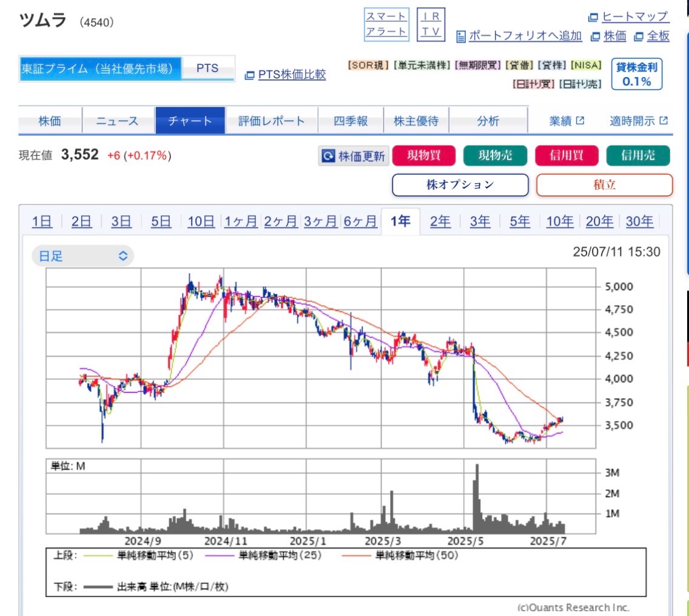This screenshot has height=616, width=689.
Task: Select the 5日 chart period
Action: (x=161, y=221)
